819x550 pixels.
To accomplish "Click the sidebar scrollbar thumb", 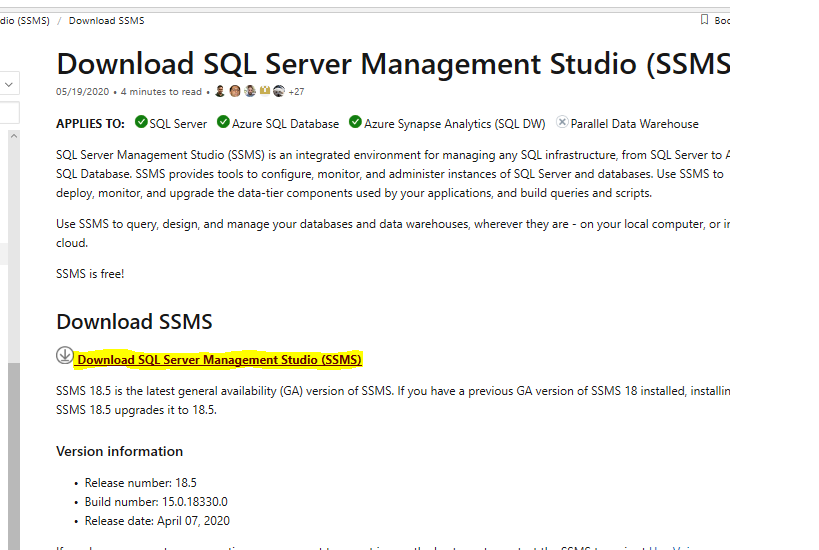I will [x=14, y=456].
